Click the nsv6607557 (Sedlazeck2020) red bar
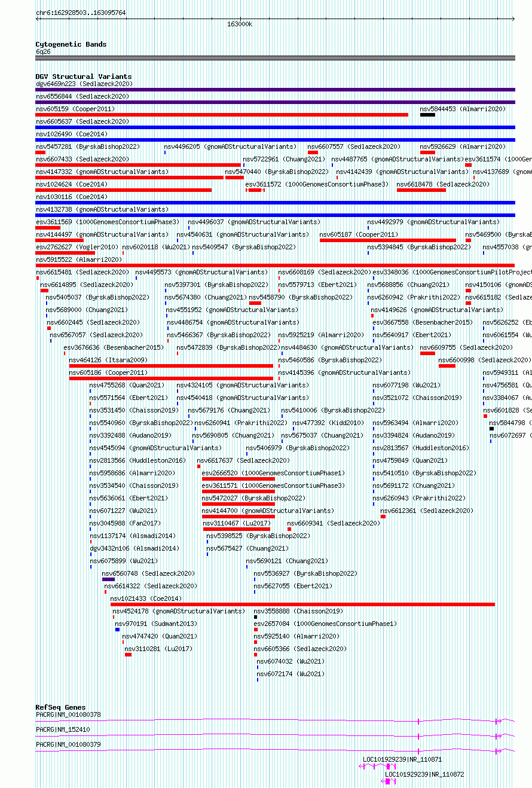Image resolution: width=532 pixels, height=788 pixels. tap(313, 152)
